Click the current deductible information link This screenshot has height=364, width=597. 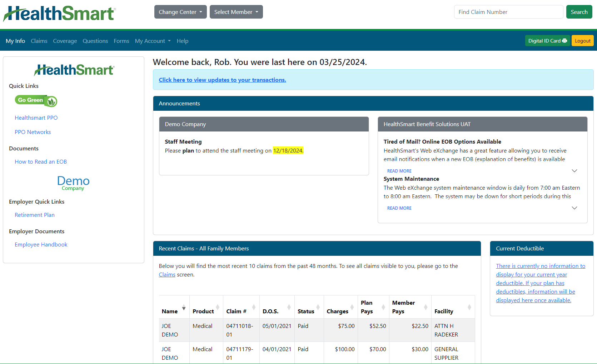[x=541, y=283]
